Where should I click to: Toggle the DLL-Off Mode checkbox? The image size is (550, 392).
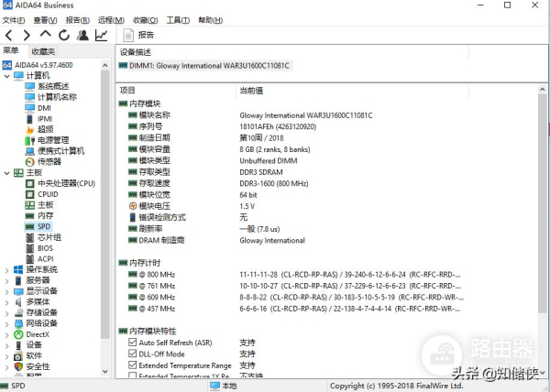coord(132,354)
